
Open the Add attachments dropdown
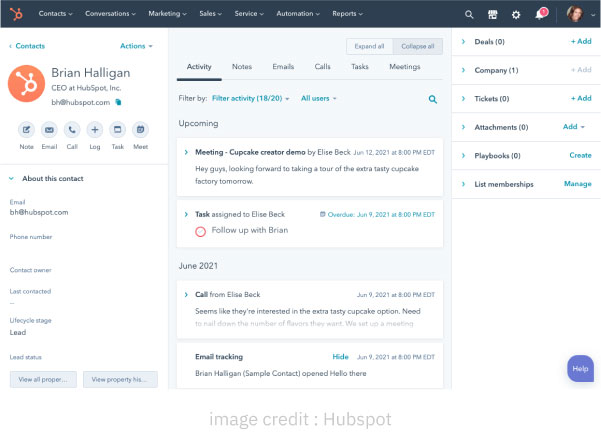pos(574,127)
